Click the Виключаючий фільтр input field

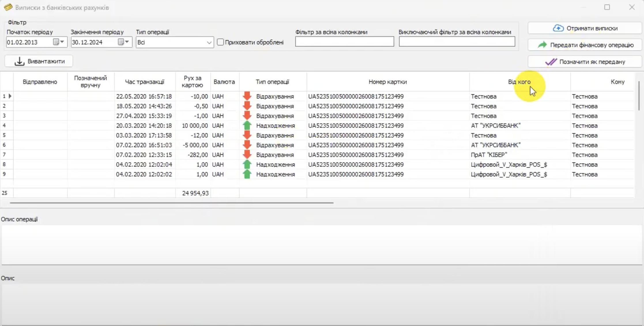457,42
